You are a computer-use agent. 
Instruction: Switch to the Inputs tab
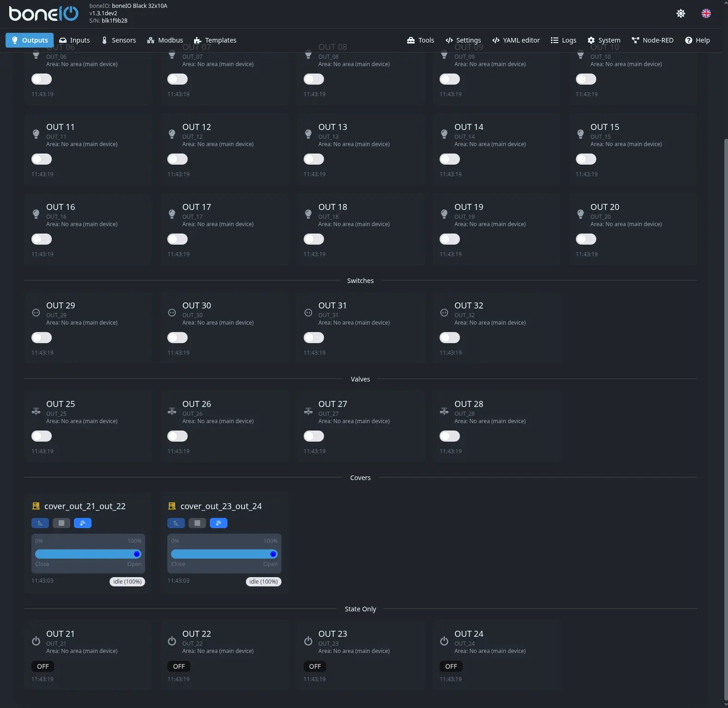point(74,40)
